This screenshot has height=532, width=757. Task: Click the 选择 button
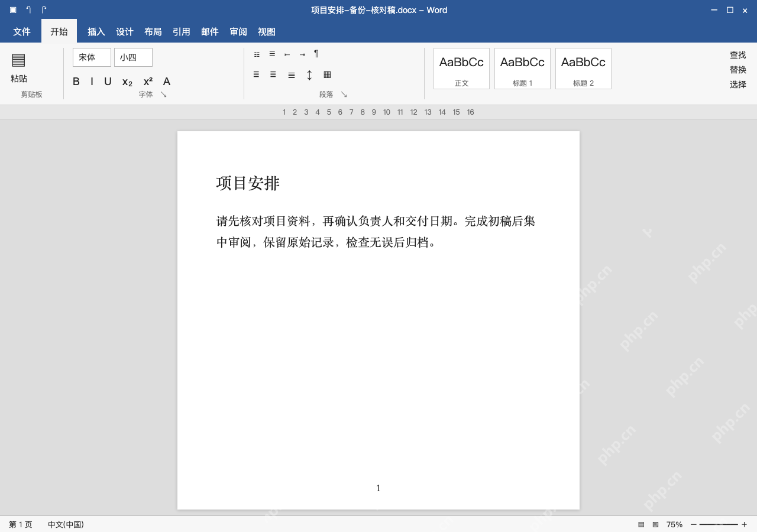tap(738, 85)
